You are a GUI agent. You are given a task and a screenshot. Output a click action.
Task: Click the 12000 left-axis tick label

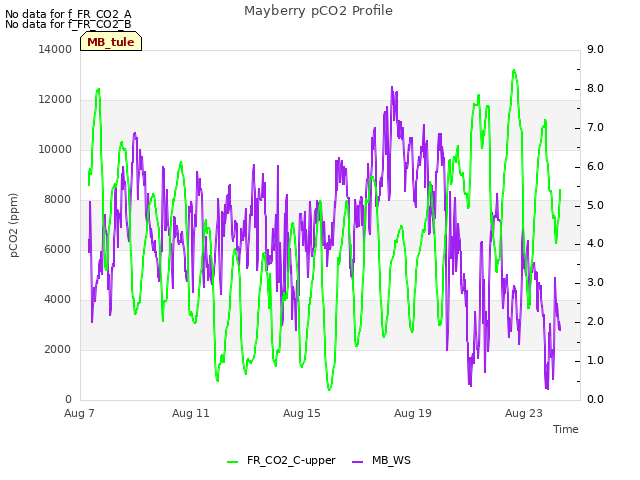(55, 99)
